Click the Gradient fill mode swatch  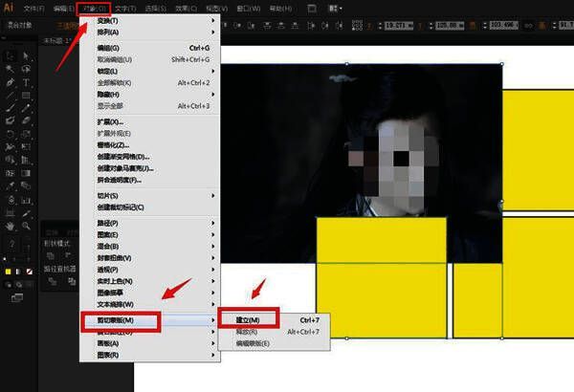pos(18,272)
